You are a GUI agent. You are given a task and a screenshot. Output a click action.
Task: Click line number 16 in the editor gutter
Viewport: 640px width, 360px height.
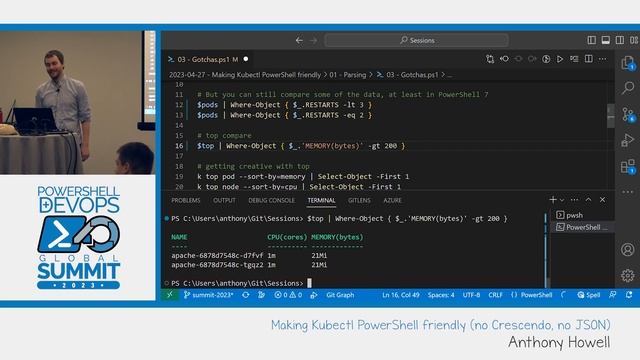(179, 146)
